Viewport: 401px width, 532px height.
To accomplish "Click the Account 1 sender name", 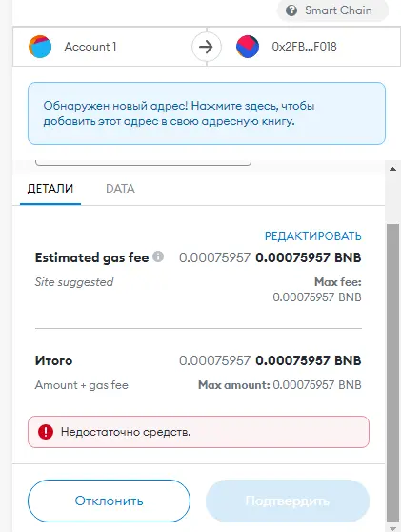I will point(90,47).
